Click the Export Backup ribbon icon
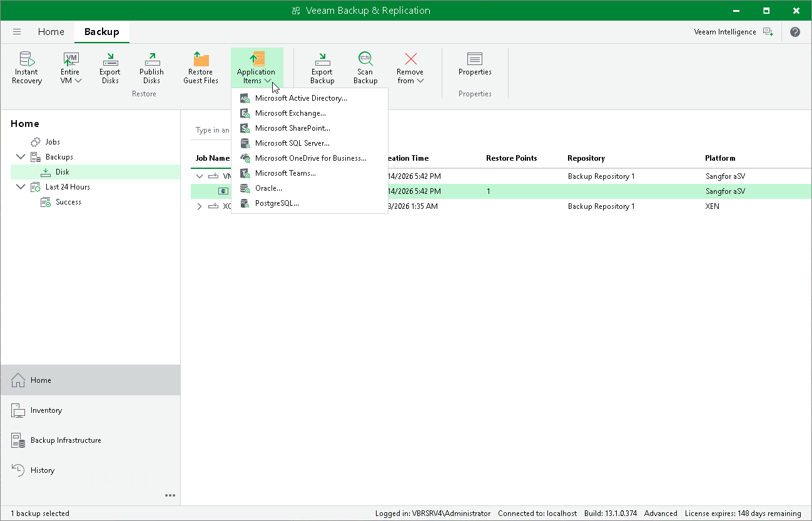The width and height of the screenshot is (812, 521). (x=322, y=68)
